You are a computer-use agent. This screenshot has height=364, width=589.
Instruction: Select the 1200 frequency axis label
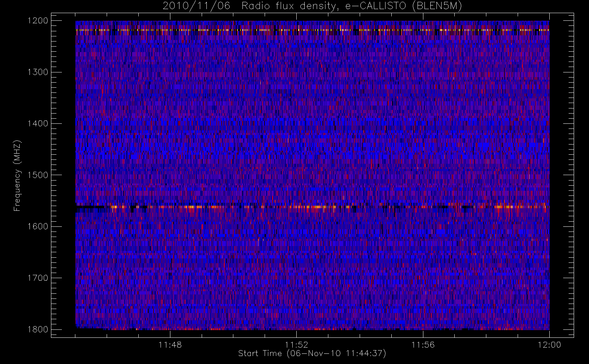(38, 21)
